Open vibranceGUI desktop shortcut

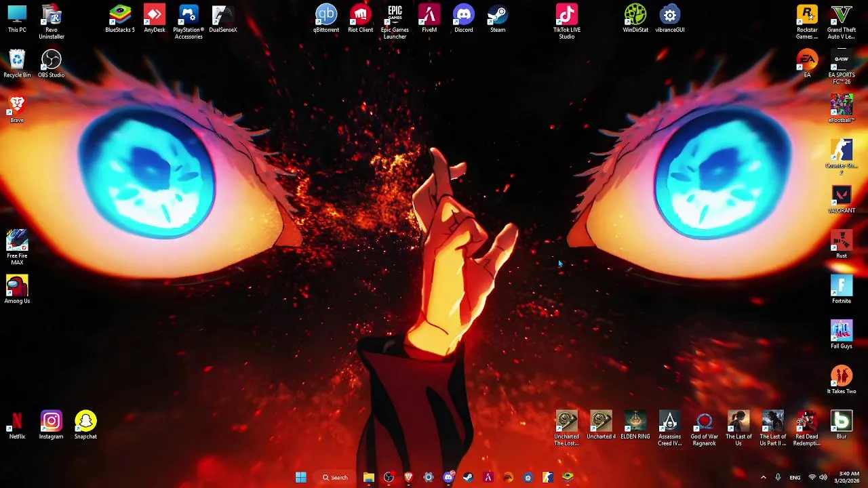(x=670, y=19)
